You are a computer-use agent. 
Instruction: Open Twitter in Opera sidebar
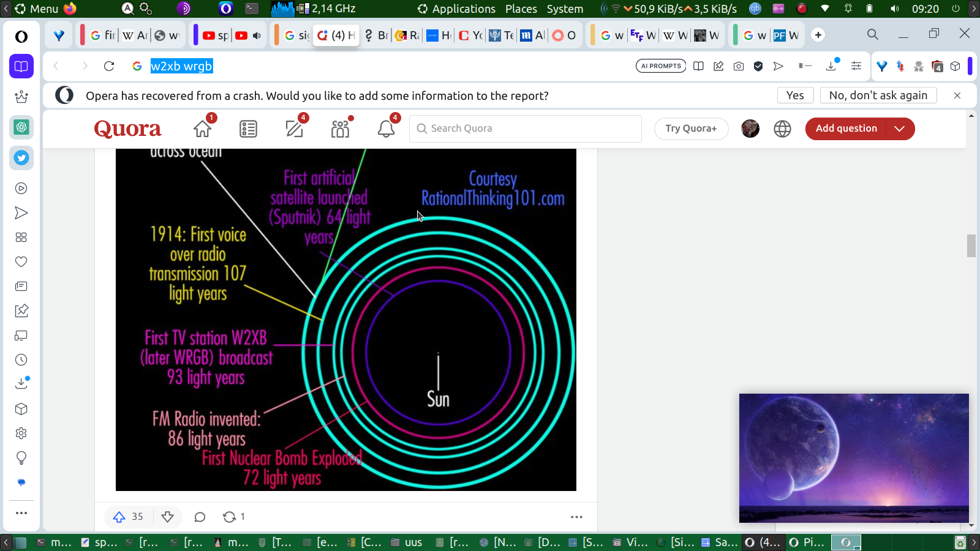(x=21, y=158)
